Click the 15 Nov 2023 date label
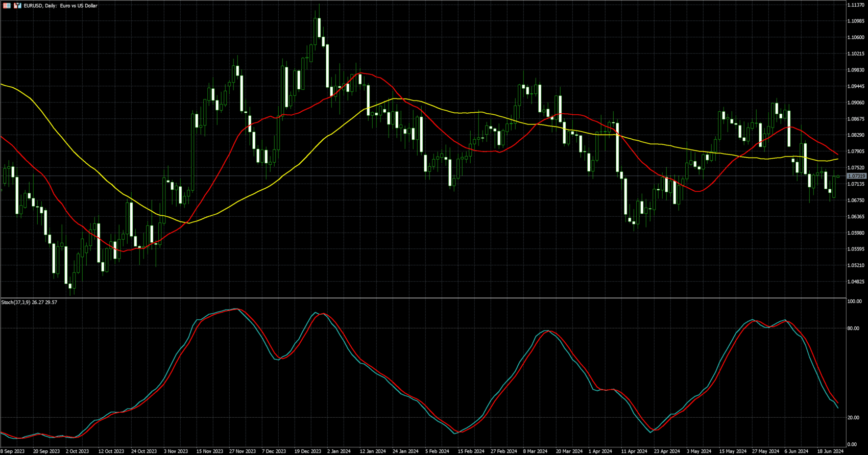This screenshot has height=455, width=868. pyautogui.click(x=209, y=451)
